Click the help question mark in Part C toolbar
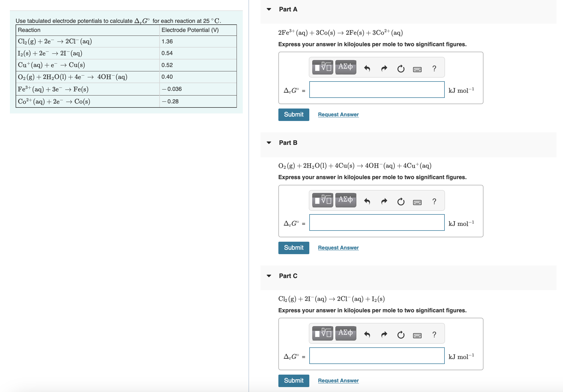The width and height of the screenshot is (563, 392). tap(434, 335)
